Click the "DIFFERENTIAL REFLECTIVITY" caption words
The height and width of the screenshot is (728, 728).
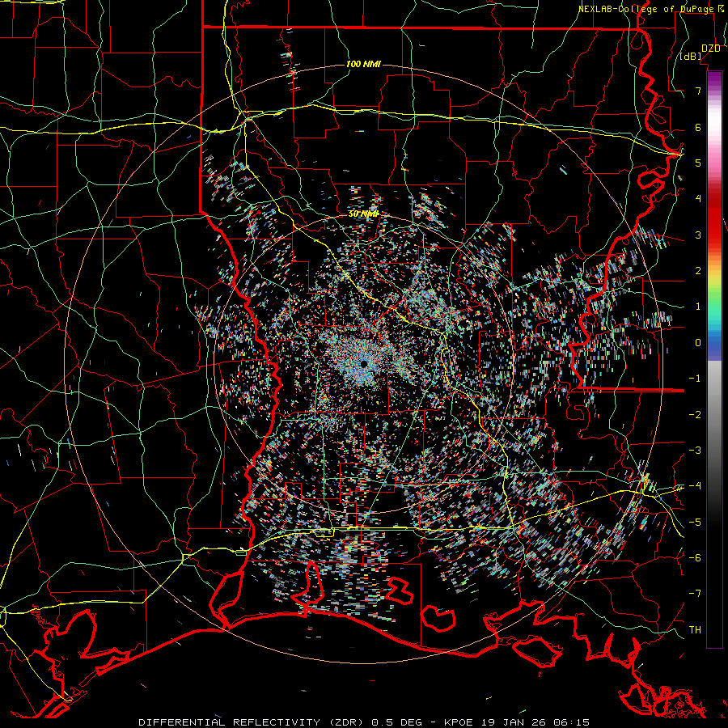click(229, 722)
